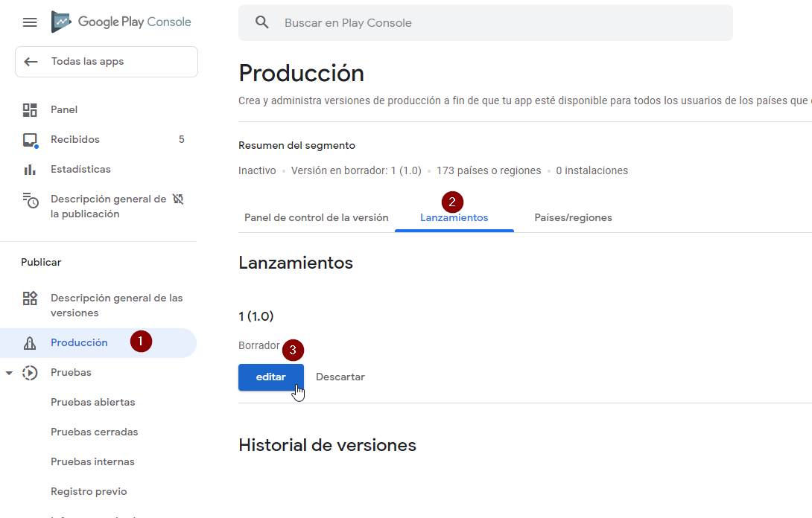This screenshot has width=812, height=518.
Task: Select Producción in the sidebar
Action: click(x=98, y=342)
